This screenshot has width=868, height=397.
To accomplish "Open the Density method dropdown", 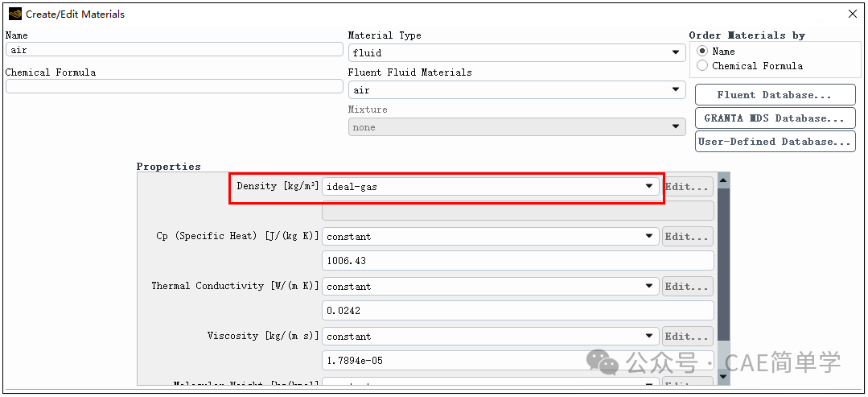I will point(491,187).
